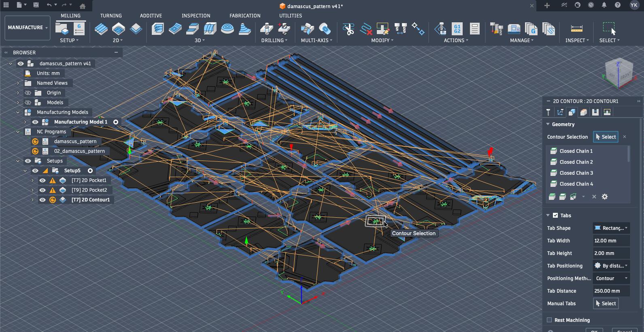Viewport: 644px width, 332px height.
Task: Click the scissors Trim toolpath icon
Action: (x=348, y=29)
